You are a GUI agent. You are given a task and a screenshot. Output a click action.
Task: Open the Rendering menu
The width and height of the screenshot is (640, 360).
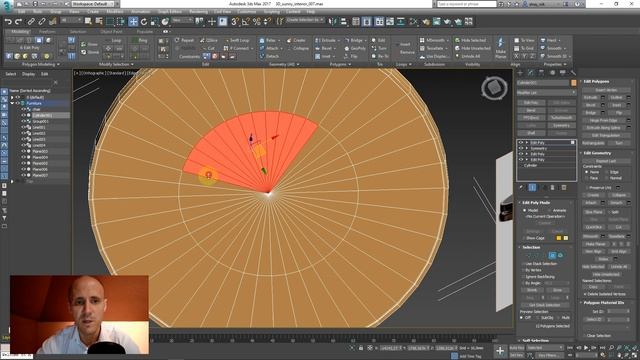(198, 12)
